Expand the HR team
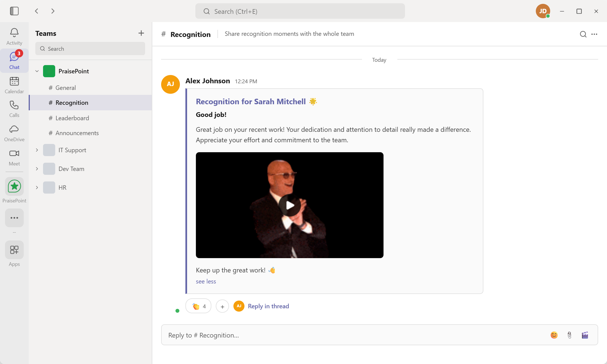This screenshot has height=364, width=607. tap(37, 188)
